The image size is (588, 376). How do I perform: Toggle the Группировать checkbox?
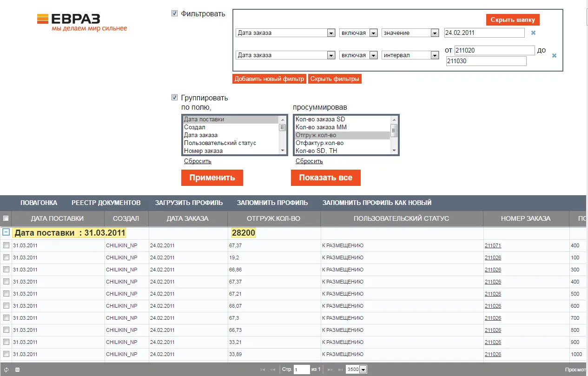[x=175, y=98]
